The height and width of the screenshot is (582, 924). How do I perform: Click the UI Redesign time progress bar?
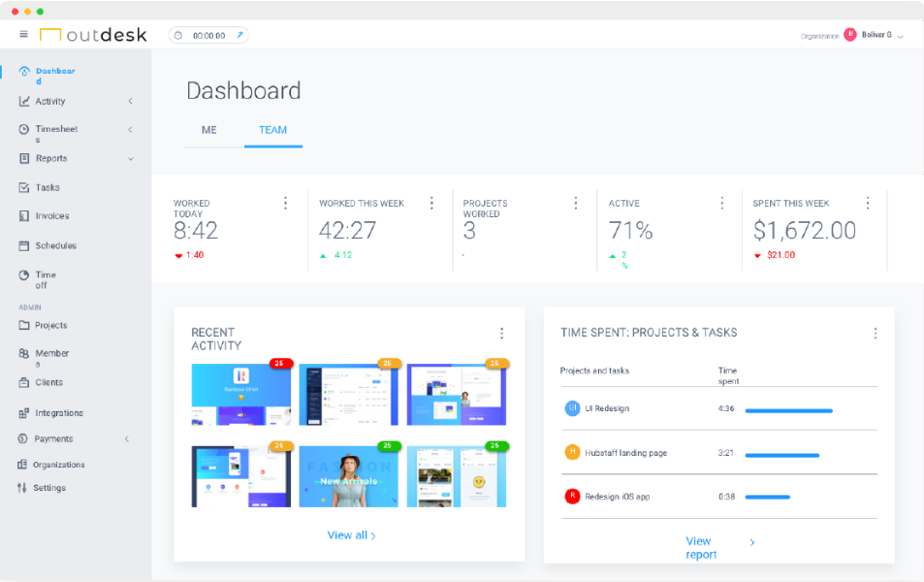tap(788, 410)
